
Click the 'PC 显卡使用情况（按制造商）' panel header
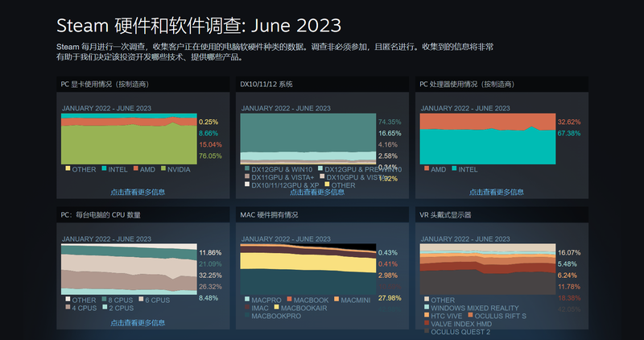[x=143, y=85]
